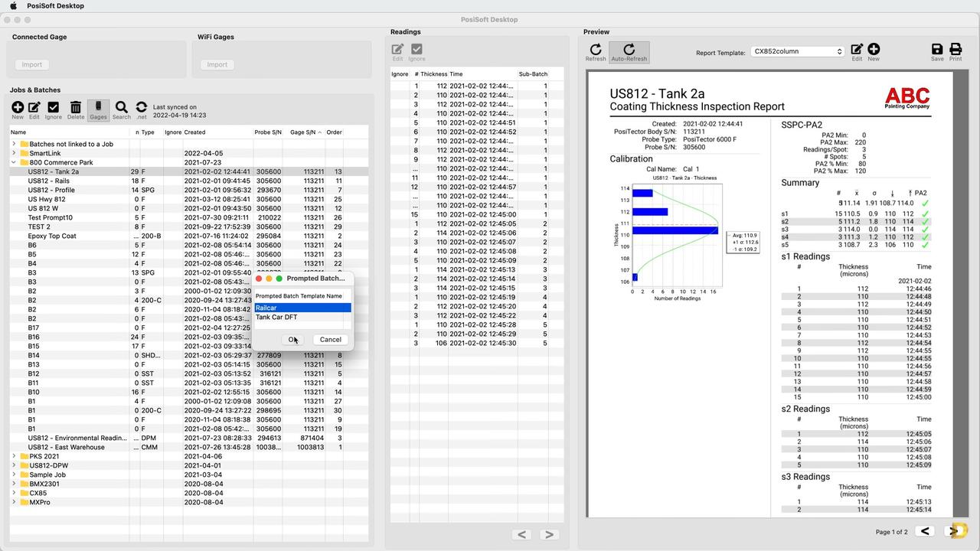Click Import under Connected Gage
The height and width of the screenshot is (551, 980).
[31, 64]
